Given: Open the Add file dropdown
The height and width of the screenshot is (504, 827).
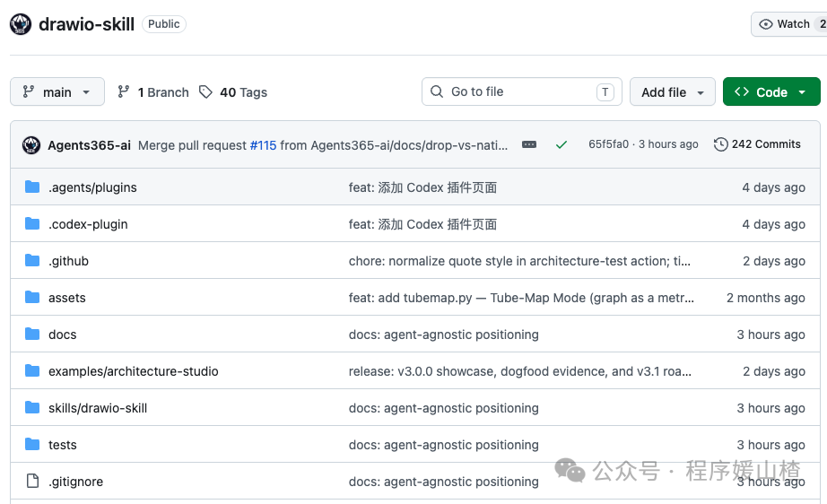Looking at the screenshot, I should 672,91.
